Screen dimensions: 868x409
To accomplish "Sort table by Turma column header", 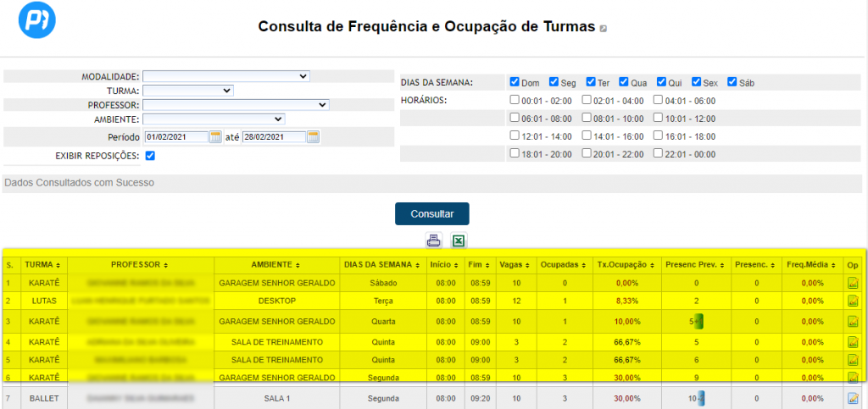I will pyautogui.click(x=42, y=264).
